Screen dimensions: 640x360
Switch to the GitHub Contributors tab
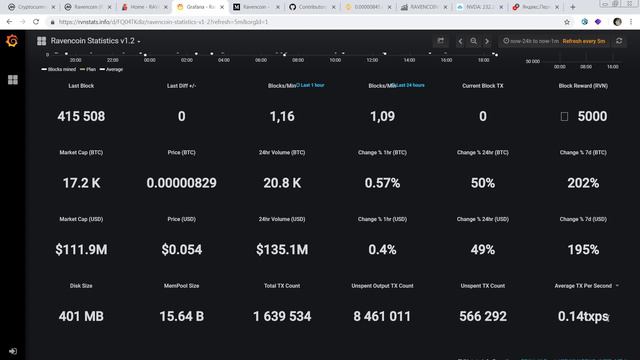tap(311, 7)
